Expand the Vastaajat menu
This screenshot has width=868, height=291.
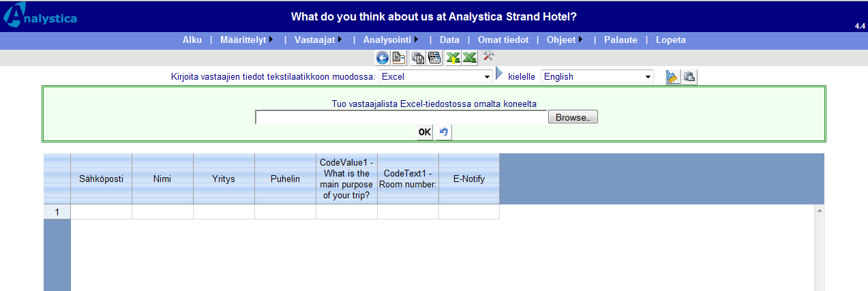[x=318, y=40]
